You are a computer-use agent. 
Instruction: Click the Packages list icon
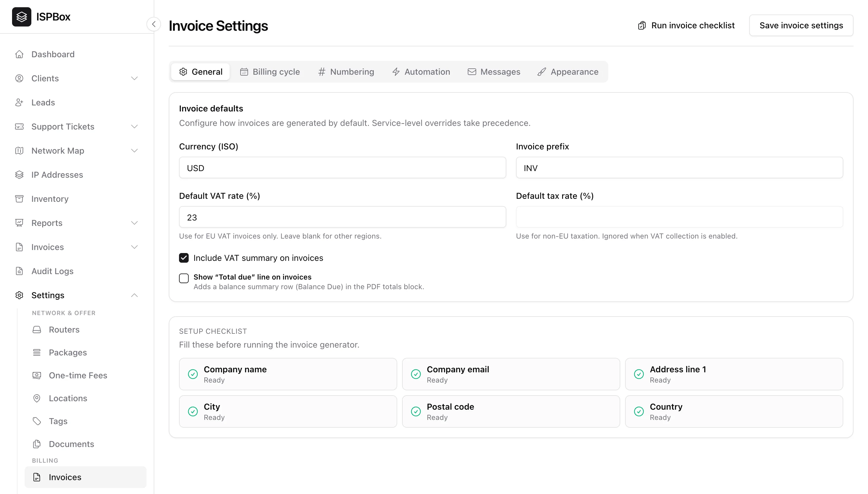[x=37, y=352]
